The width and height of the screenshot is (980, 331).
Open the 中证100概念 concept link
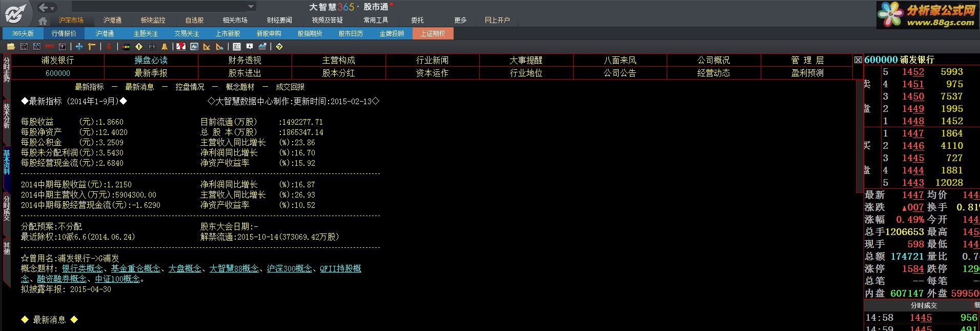click(x=117, y=279)
